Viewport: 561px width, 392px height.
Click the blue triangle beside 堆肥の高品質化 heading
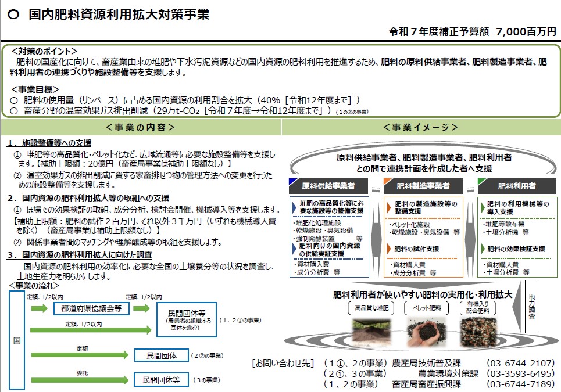click(294, 204)
